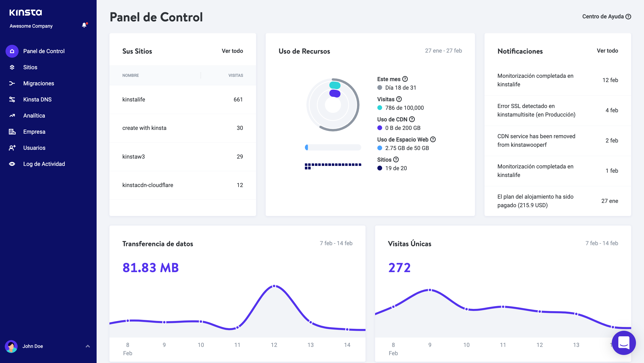Click the Log de Actividad eye icon
The width and height of the screenshot is (644, 363).
[x=12, y=164]
